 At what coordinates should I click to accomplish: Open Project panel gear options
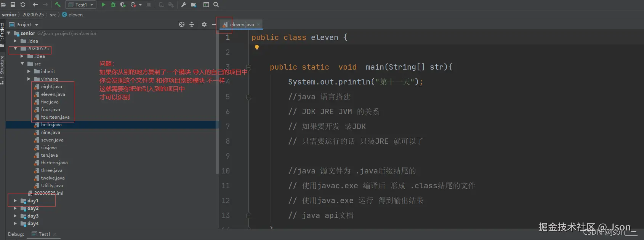pos(204,24)
